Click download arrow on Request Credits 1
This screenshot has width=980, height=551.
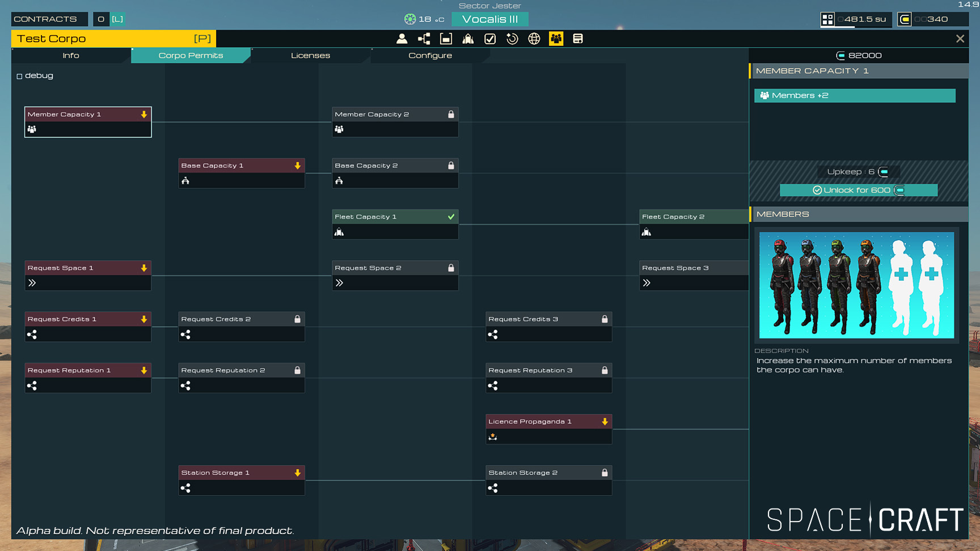[144, 319]
